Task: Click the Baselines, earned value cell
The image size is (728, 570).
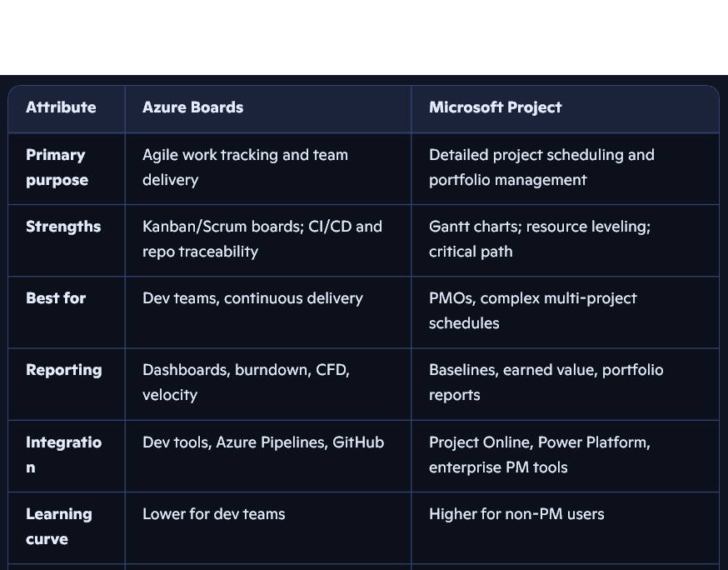Action: pos(546,382)
